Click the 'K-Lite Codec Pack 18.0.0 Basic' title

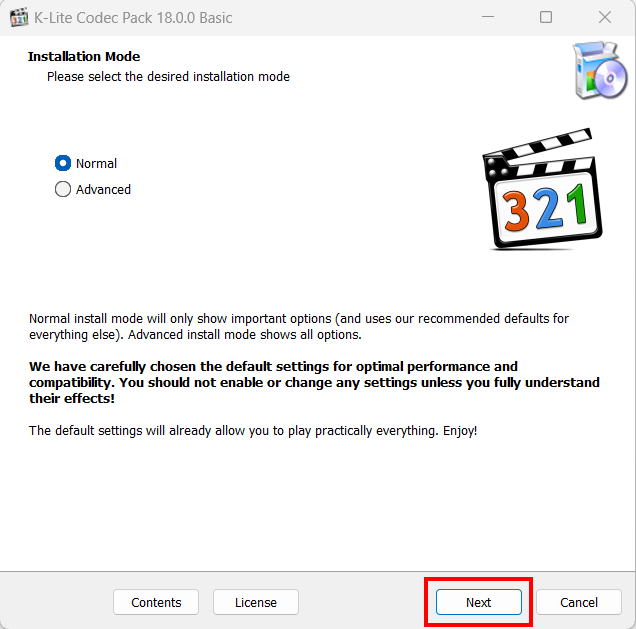point(133,18)
